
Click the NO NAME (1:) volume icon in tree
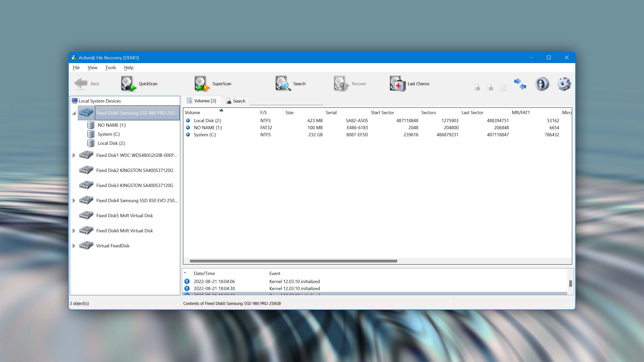pyautogui.click(x=91, y=125)
